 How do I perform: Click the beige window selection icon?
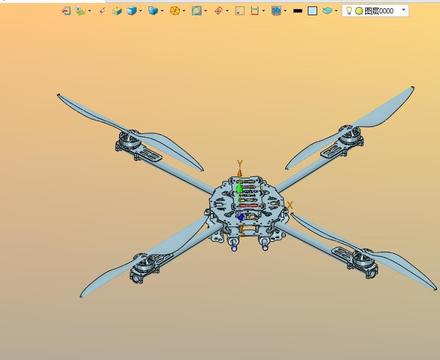(x=240, y=11)
